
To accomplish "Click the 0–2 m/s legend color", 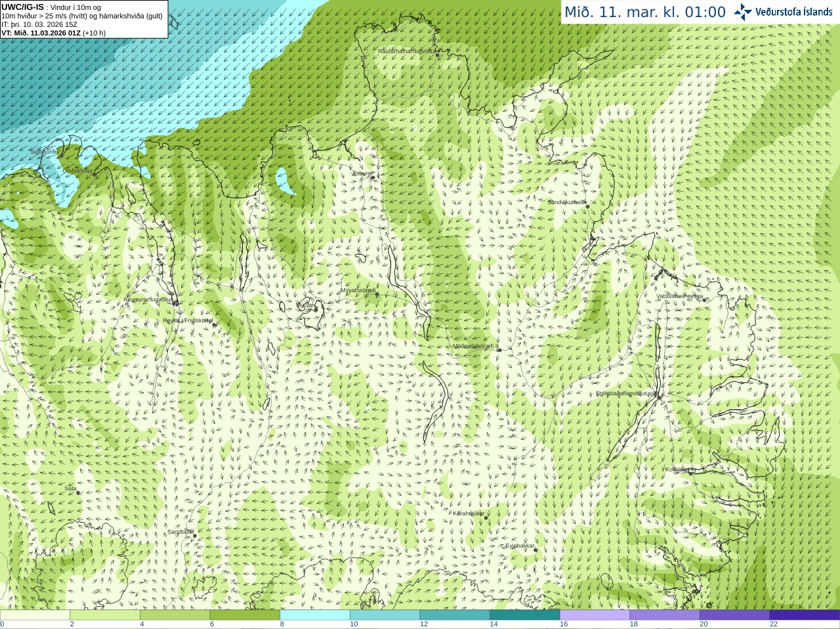I will [x=35, y=615].
